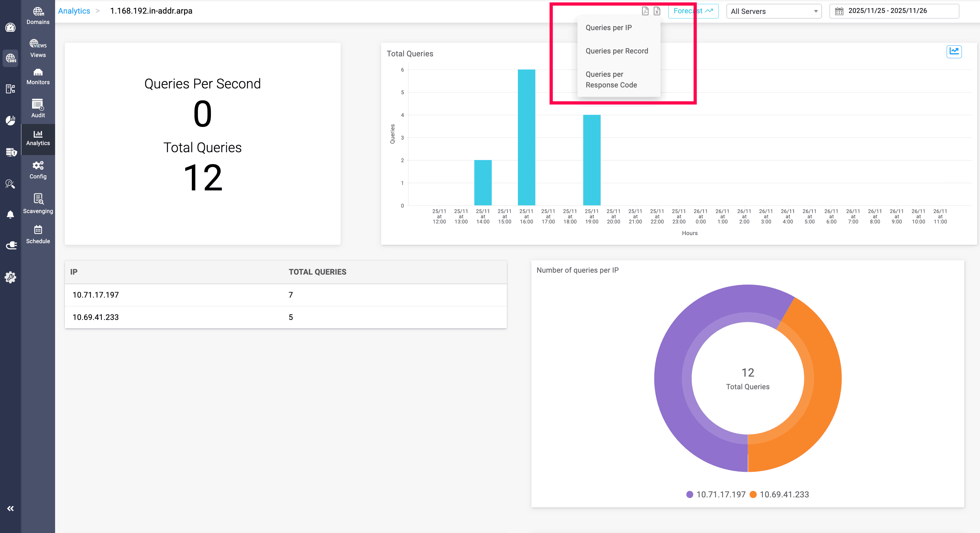Open the date range picker

coord(894,11)
